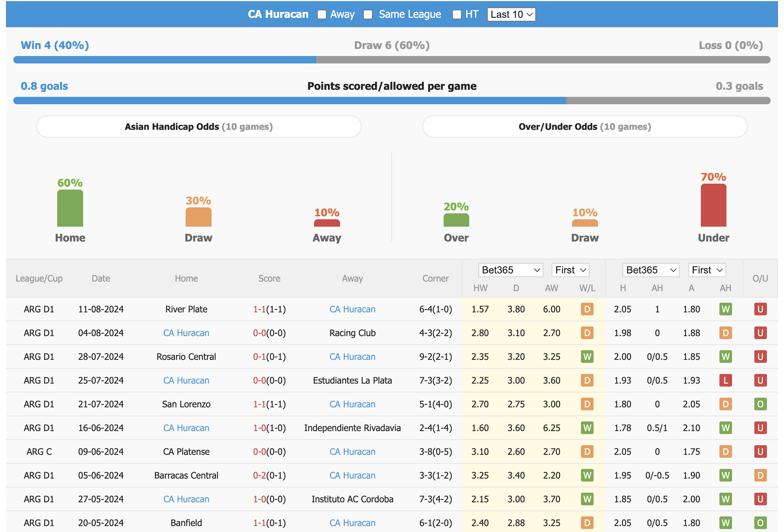Click the orange Asian Handicap Draw 30% bar
This screenshot has width=784, height=532.
point(199,217)
